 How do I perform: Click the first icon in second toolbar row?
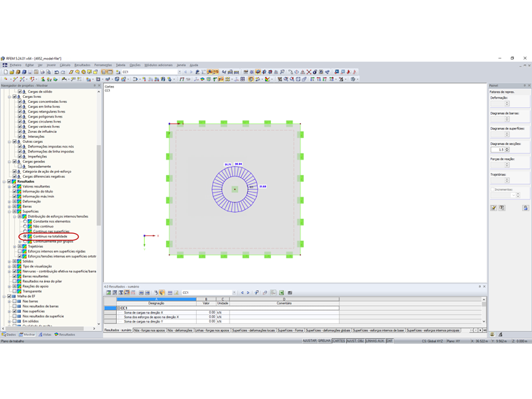(x=6, y=79)
